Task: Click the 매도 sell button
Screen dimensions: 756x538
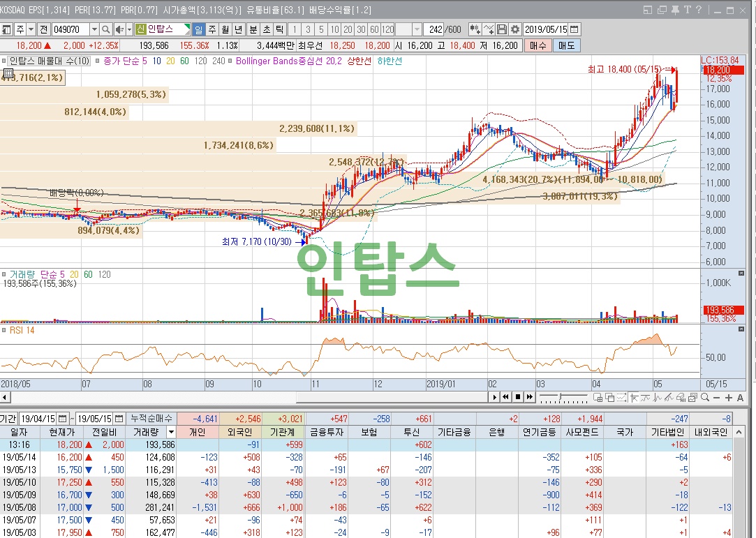Action: tap(567, 46)
